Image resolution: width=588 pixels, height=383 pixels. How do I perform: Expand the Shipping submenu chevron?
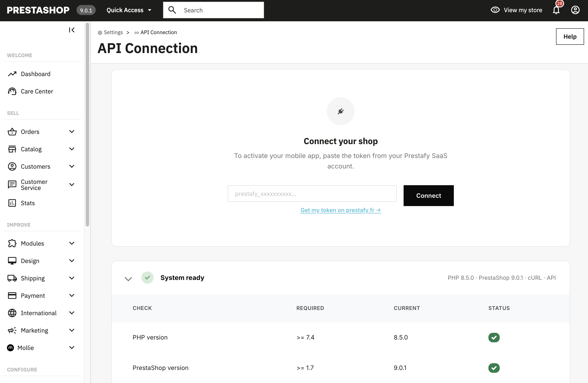[x=72, y=278]
